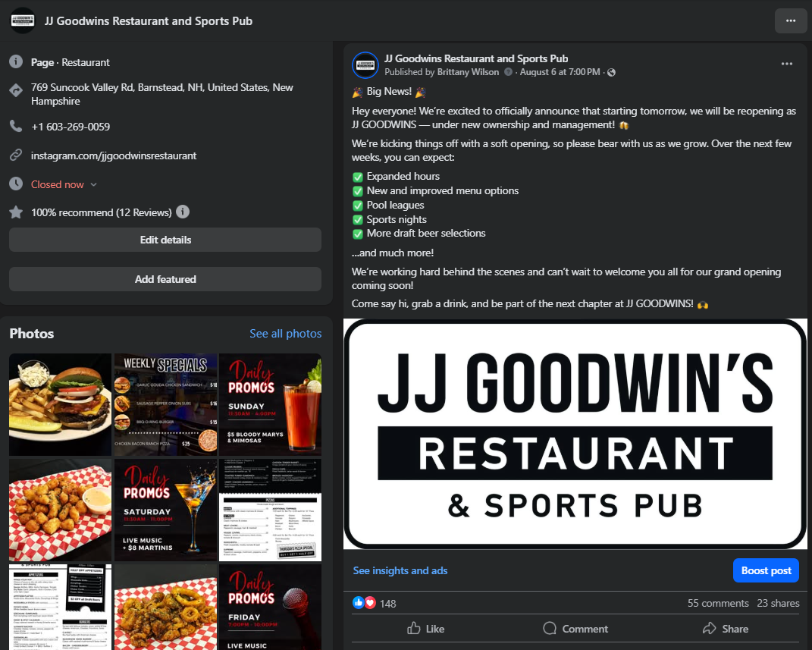Click the address directions icon
The width and height of the screenshot is (812, 650).
click(x=16, y=90)
